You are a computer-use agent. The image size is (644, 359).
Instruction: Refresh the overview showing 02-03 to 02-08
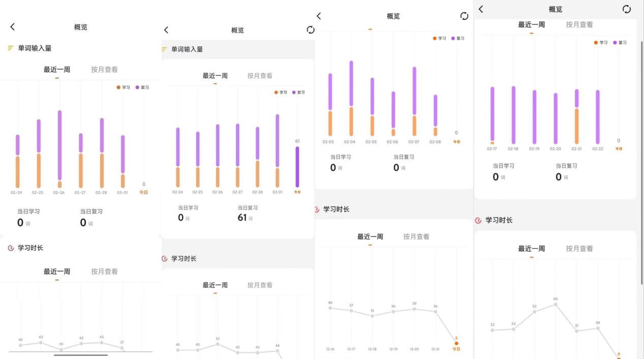[x=464, y=16]
